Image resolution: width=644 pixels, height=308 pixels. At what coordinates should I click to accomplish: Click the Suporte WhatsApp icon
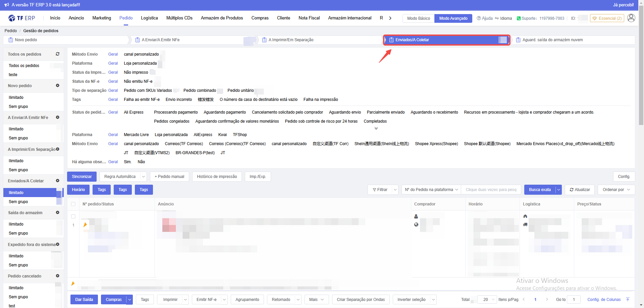tap(519, 18)
